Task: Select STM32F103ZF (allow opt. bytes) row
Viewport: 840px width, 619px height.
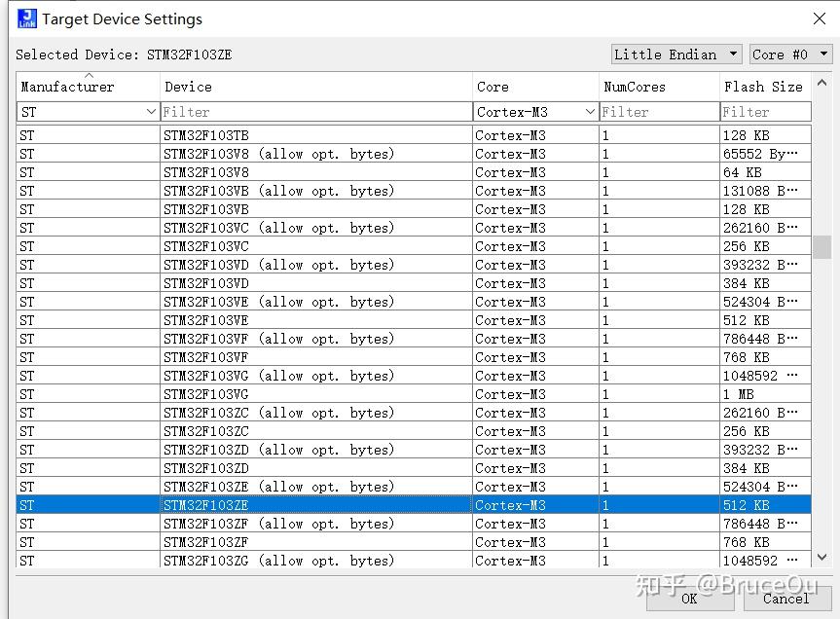Action: (x=414, y=524)
